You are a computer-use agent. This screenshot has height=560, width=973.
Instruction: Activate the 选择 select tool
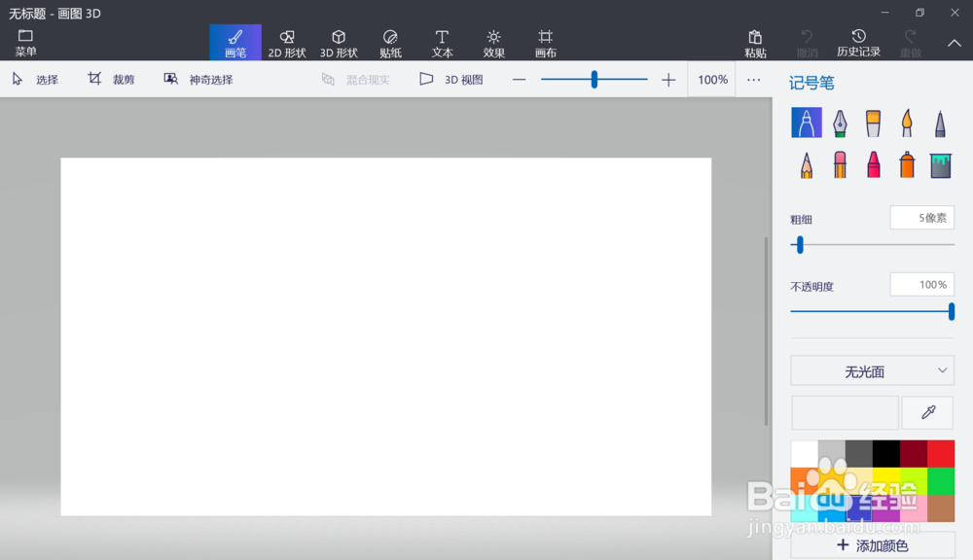tap(35, 80)
